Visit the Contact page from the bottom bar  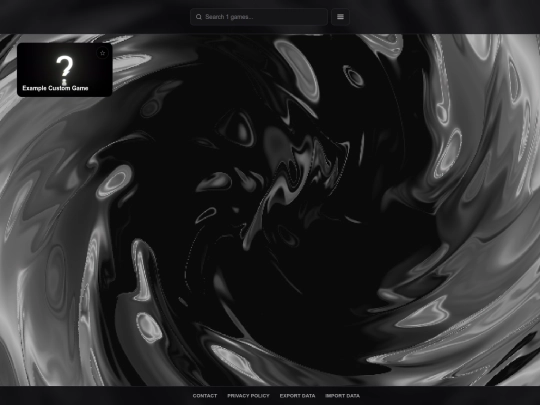[205, 396]
